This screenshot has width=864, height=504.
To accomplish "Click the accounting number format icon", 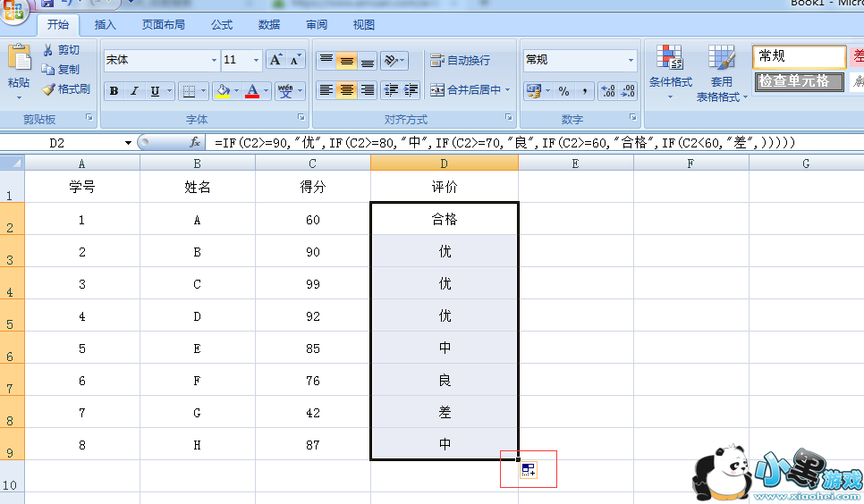I will tap(533, 91).
